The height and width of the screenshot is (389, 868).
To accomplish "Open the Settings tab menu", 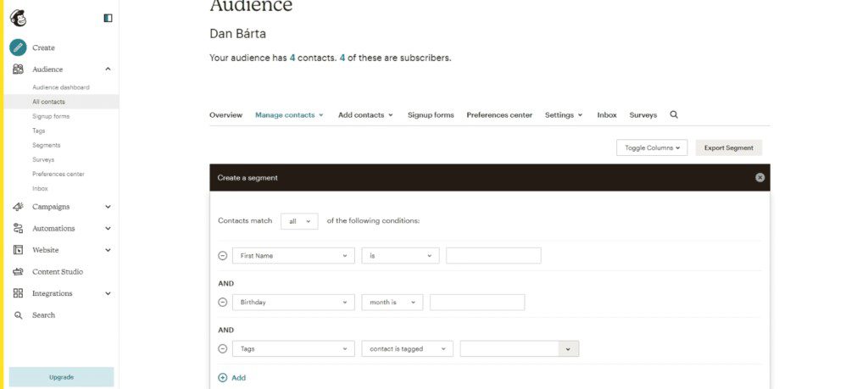I will [x=564, y=115].
